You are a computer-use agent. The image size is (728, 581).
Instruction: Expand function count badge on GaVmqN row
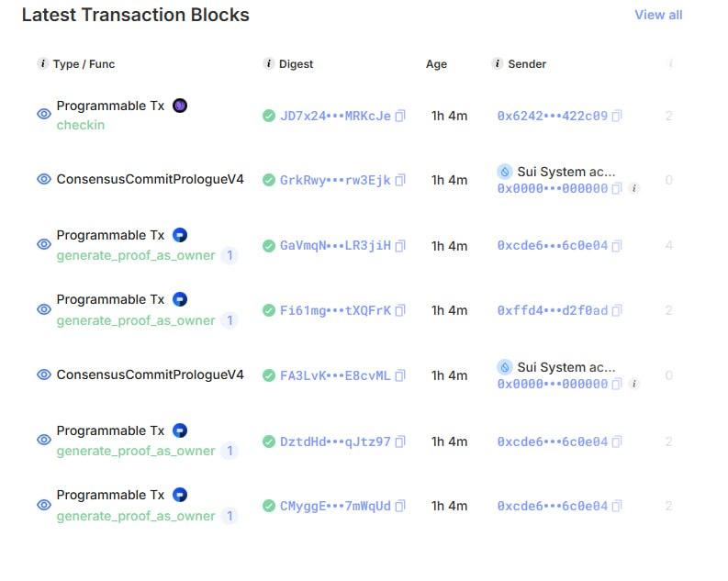(230, 255)
